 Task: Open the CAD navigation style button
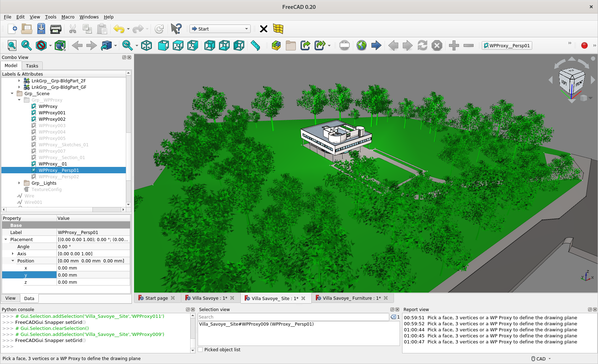(541, 359)
